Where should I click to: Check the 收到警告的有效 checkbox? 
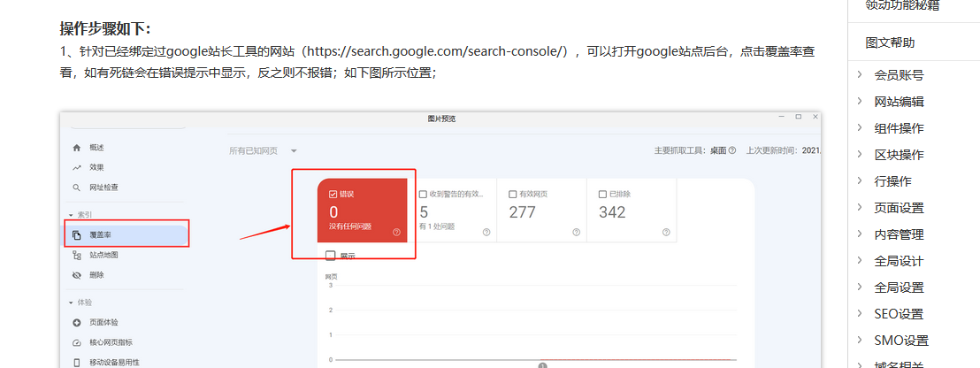click(423, 195)
